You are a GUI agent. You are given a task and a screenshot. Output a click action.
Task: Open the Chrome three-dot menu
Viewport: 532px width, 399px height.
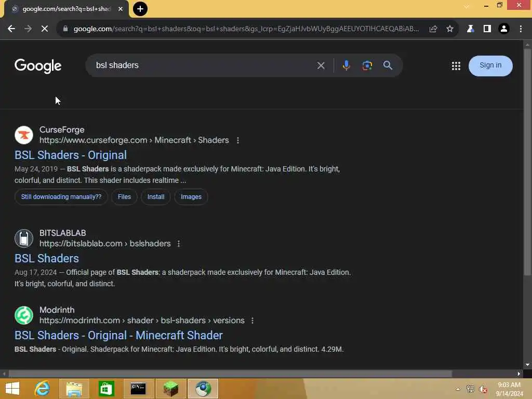coord(521,29)
